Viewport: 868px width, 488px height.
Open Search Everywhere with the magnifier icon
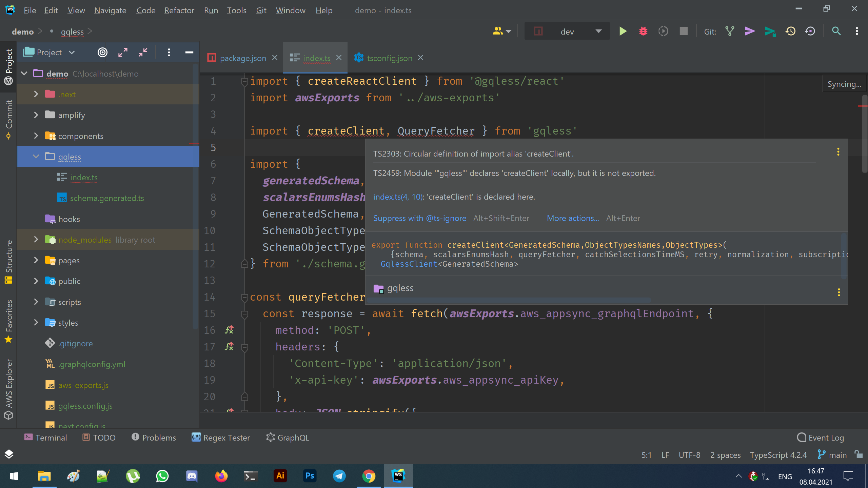click(x=836, y=31)
